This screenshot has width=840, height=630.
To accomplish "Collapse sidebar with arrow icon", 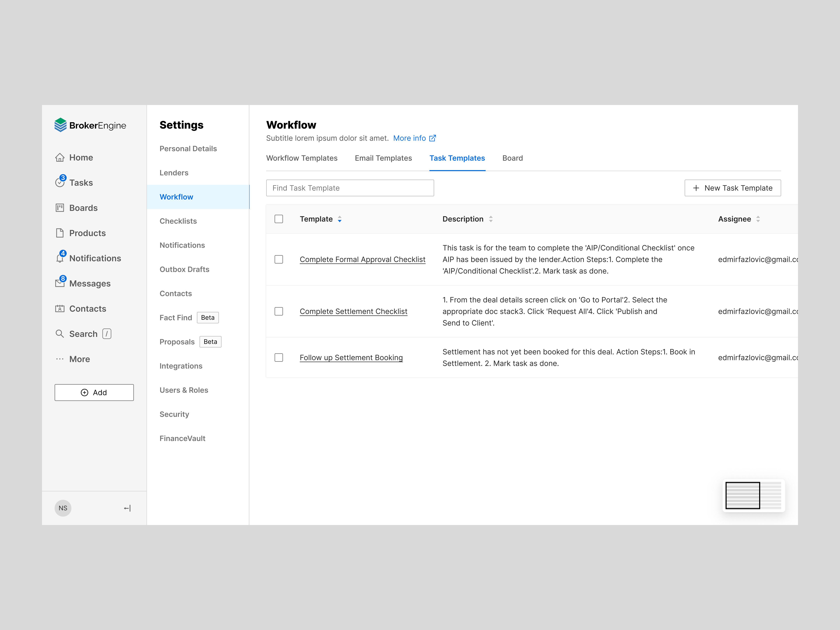I will click(x=127, y=508).
